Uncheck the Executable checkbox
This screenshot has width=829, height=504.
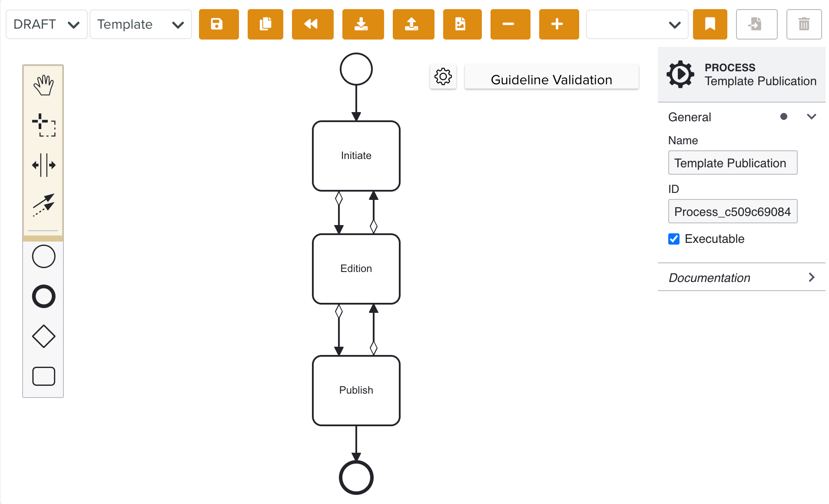tap(674, 239)
